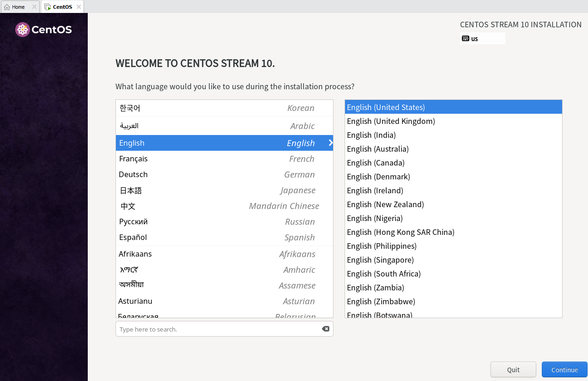Select Arabic language row

pyautogui.click(x=224, y=126)
